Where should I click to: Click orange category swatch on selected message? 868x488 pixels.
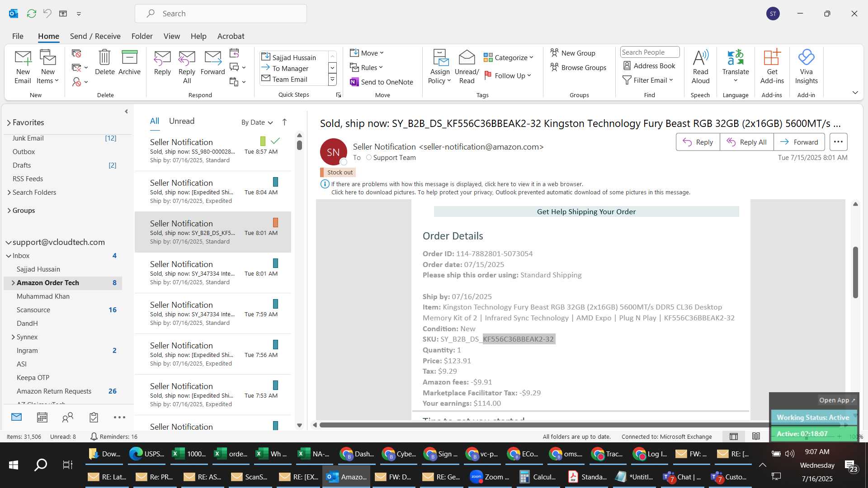(275, 222)
